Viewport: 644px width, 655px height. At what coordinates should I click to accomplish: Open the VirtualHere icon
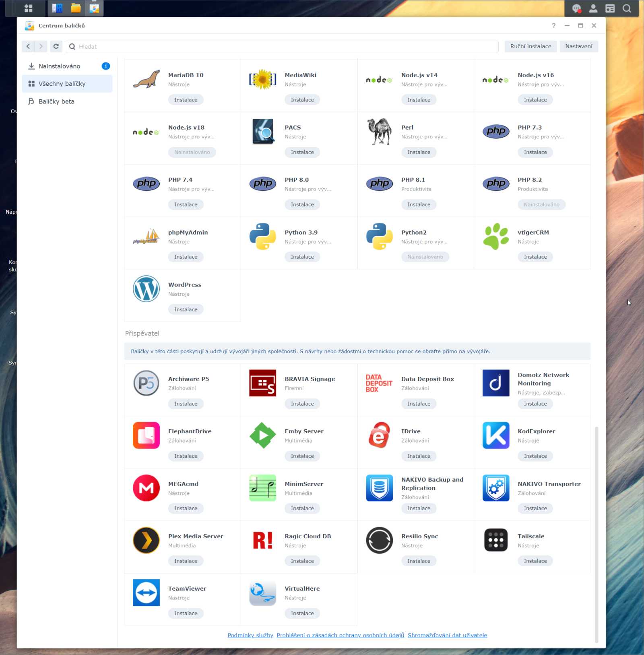pyautogui.click(x=262, y=593)
